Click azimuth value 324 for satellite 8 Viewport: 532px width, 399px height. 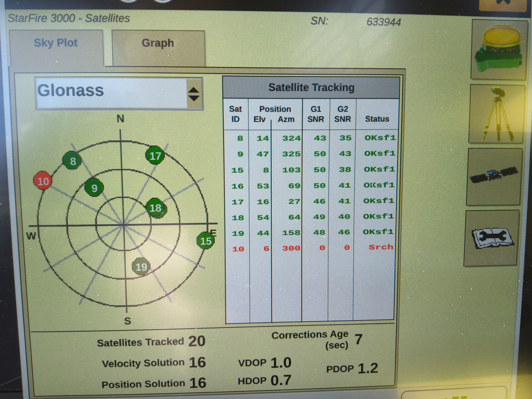coord(292,138)
